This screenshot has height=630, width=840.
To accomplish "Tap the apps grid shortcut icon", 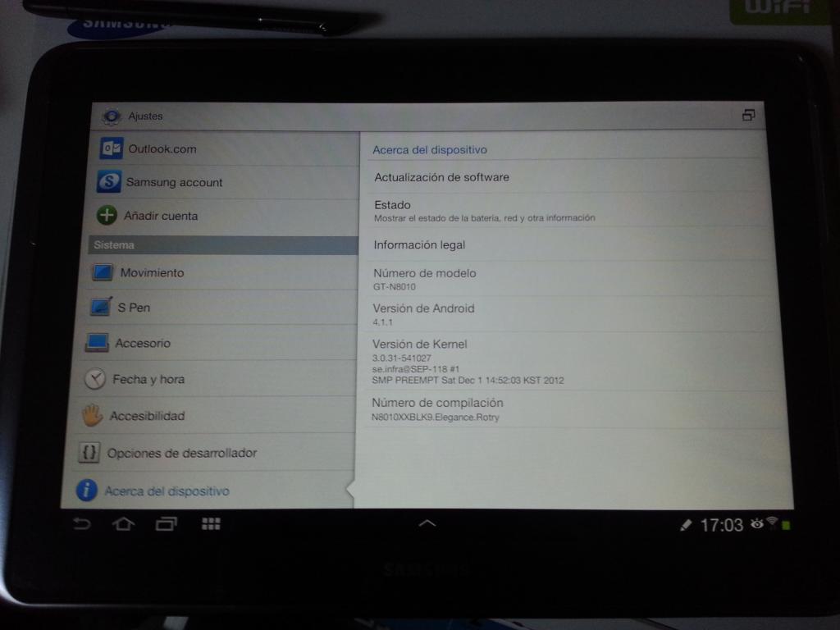I will (x=211, y=523).
